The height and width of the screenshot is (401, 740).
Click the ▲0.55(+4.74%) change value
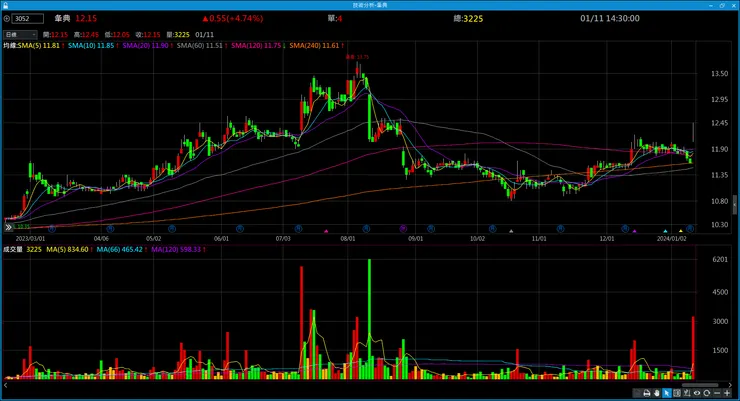pyautogui.click(x=233, y=18)
